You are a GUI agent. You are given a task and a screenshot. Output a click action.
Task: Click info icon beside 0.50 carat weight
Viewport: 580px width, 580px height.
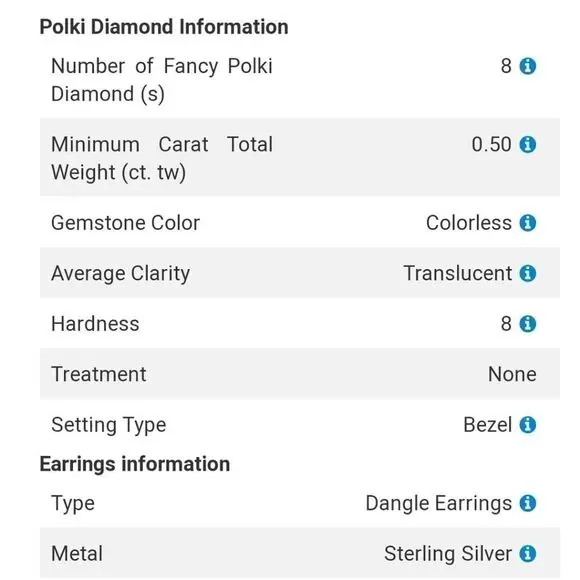pyautogui.click(x=527, y=144)
